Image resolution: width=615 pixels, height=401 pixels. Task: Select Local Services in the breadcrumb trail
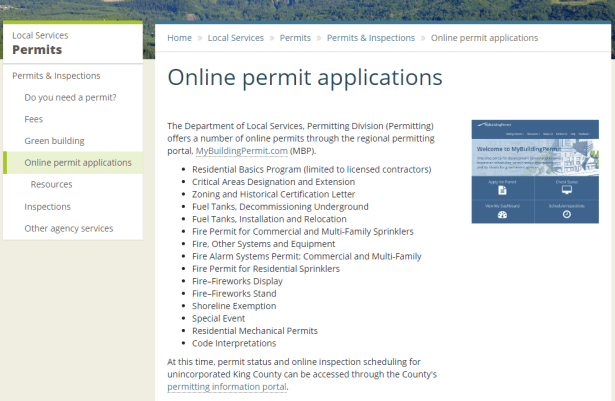[235, 38]
